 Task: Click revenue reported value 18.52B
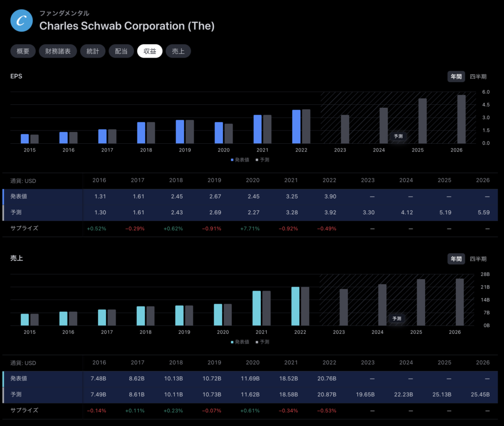288,378
